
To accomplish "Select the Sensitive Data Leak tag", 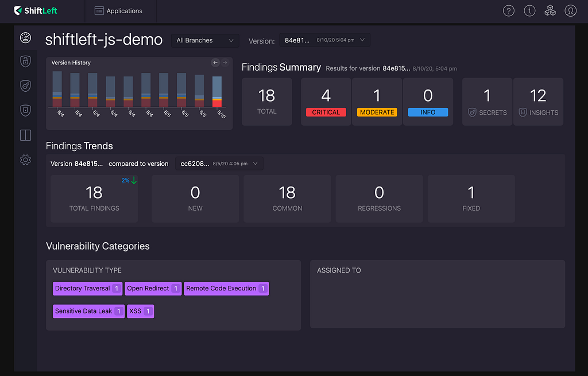I will pos(88,311).
